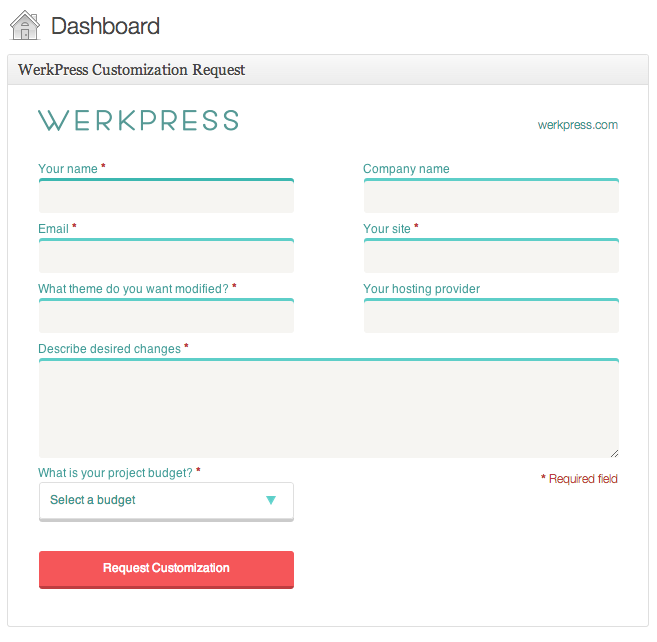This screenshot has width=657, height=642.
Task: Submit with Request Customization button
Action: [166, 570]
